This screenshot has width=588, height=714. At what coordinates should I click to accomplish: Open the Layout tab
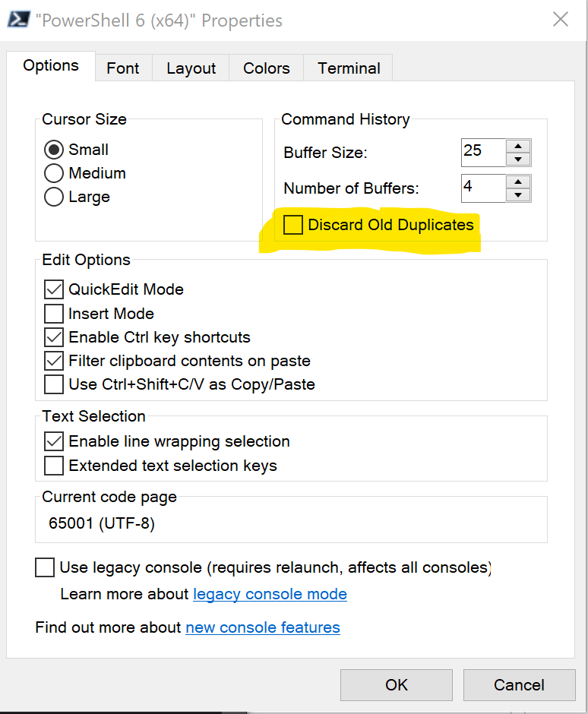tap(191, 68)
